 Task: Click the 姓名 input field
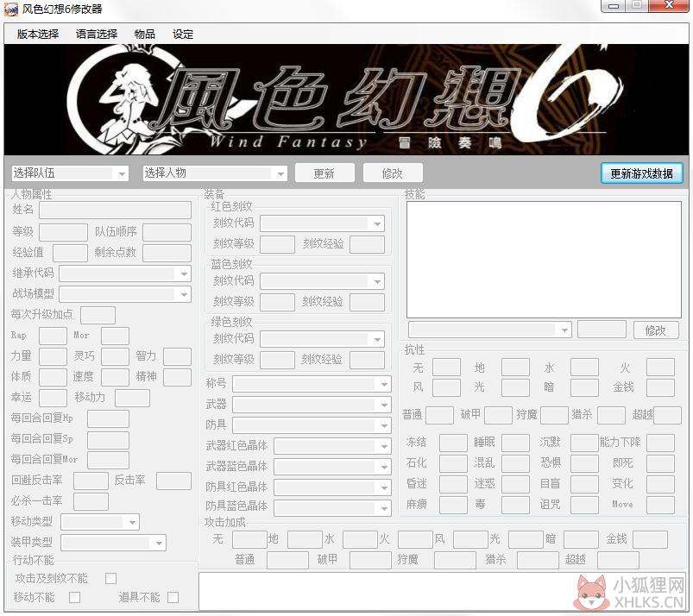[x=116, y=210]
